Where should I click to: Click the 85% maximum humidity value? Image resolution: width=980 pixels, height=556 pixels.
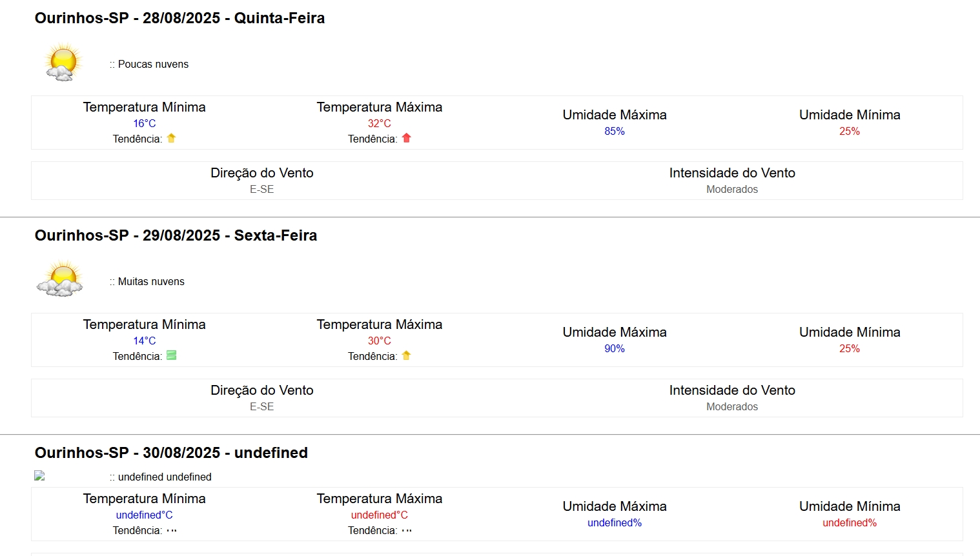click(x=614, y=131)
